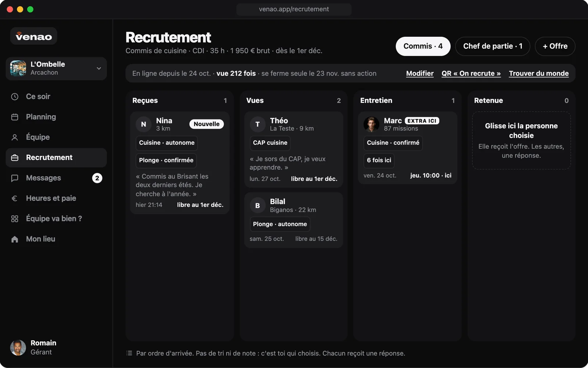
Task: Open Heures et paie euro icon
Action: (x=15, y=199)
